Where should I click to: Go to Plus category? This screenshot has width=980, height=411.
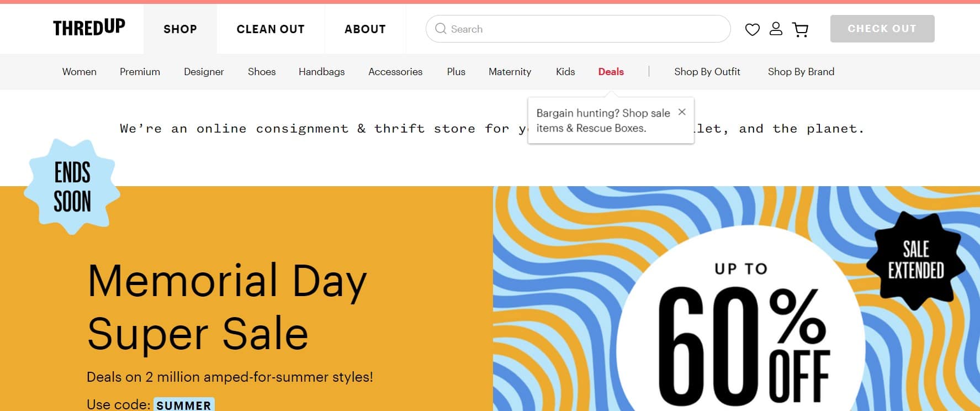(456, 72)
